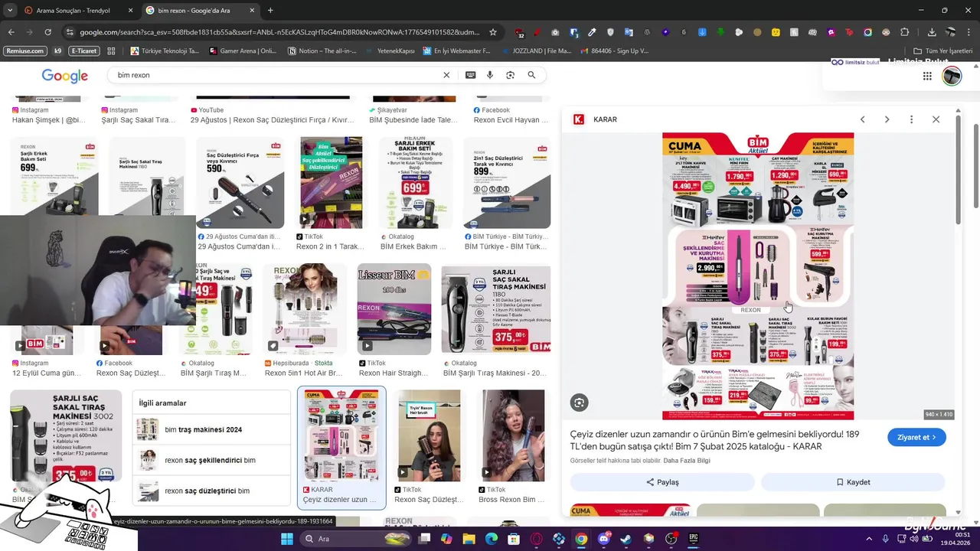
Task: Open Discord from the taskbar
Action: 604,539
